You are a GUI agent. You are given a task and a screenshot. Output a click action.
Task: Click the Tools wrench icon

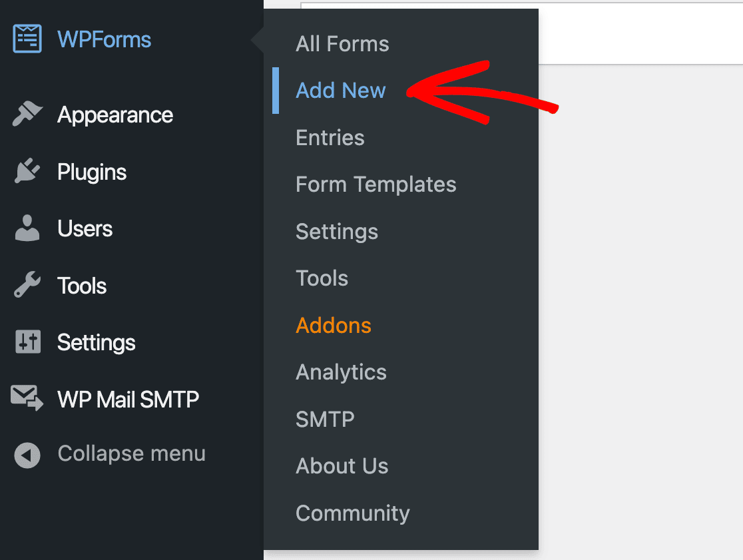tap(26, 285)
